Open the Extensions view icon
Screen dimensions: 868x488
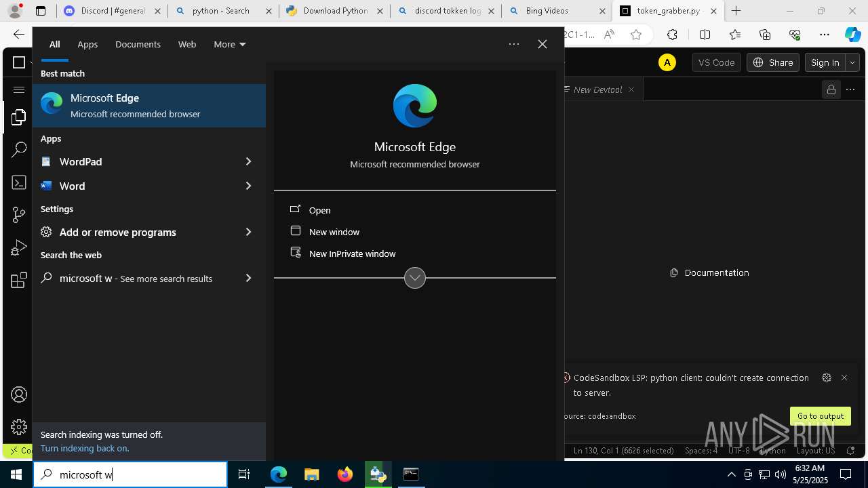(19, 280)
